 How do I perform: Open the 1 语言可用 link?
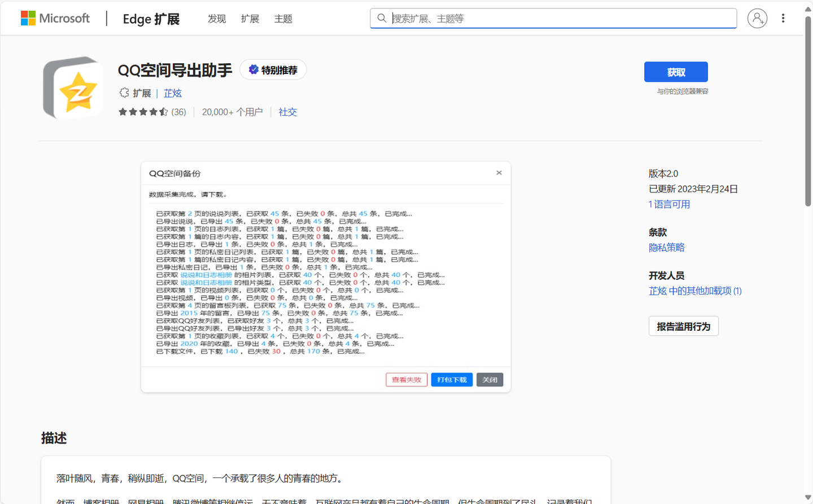[669, 204]
